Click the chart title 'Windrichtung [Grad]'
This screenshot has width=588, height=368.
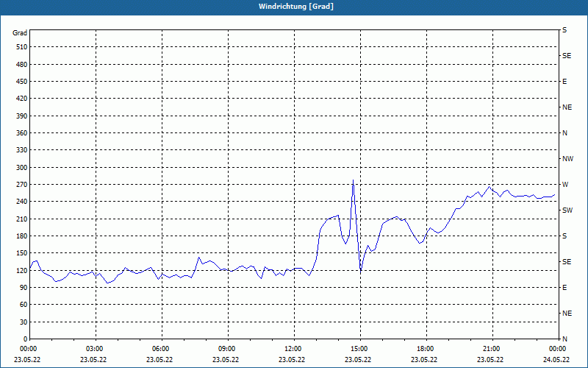click(296, 7)
